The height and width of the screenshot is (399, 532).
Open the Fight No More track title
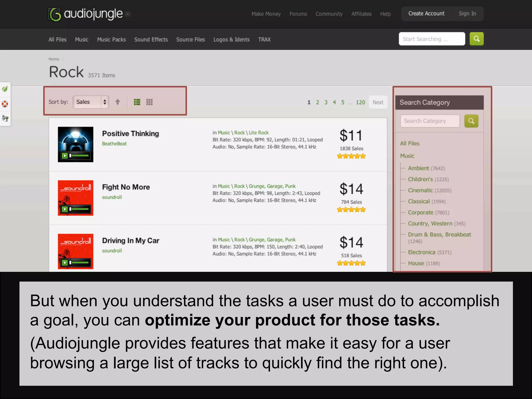pyautogui.click(x=126, y=187)
